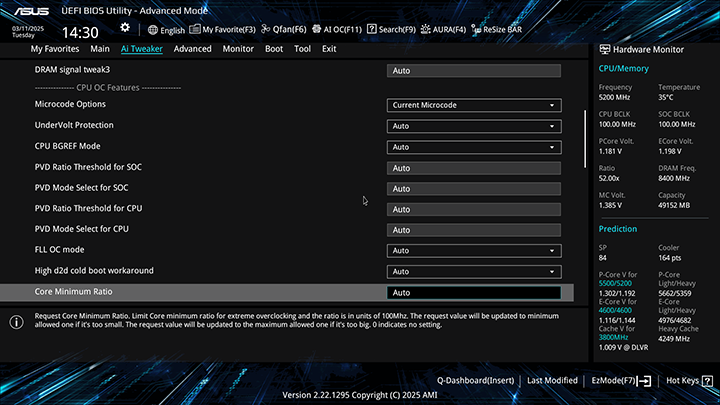Screen dimensions: 720x405
Task: Click the Core Minimum Ratio input field
Action: (x=473, y=293)
